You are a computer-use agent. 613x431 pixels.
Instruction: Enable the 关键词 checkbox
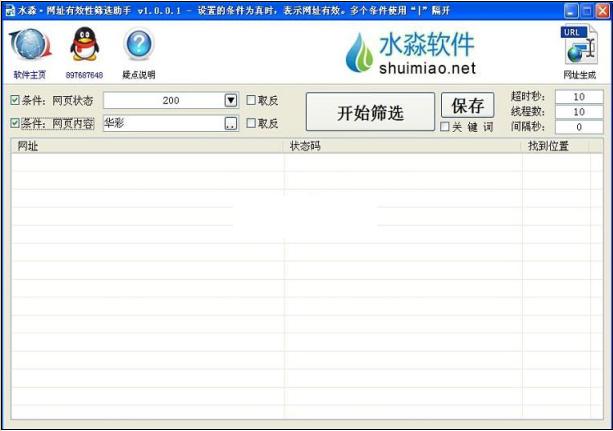tap(445, 127)
